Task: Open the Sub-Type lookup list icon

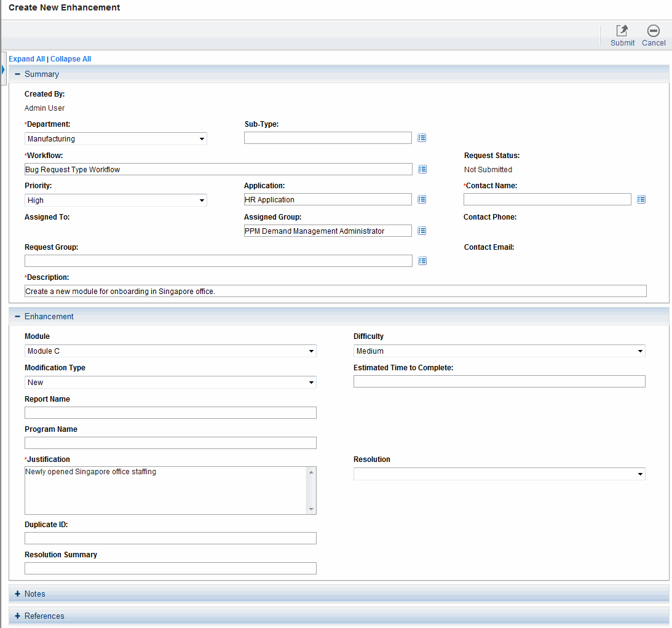Action: pos(422,138)
